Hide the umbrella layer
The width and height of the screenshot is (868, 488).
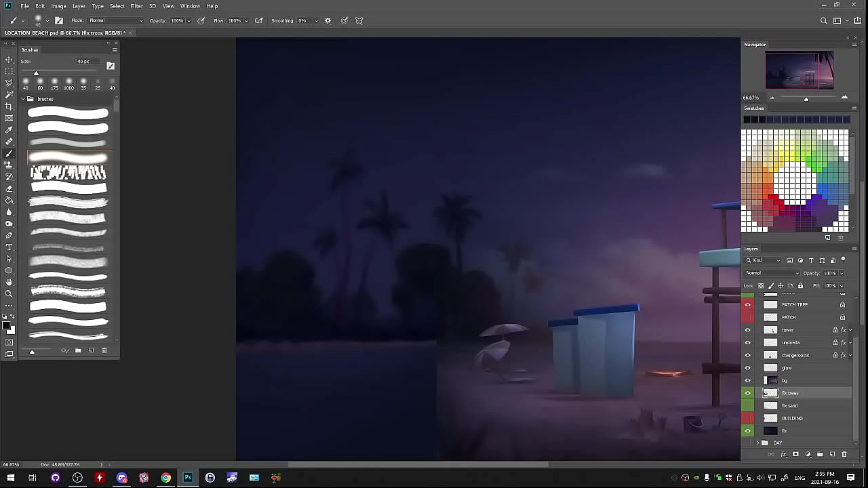click(748, 343)
